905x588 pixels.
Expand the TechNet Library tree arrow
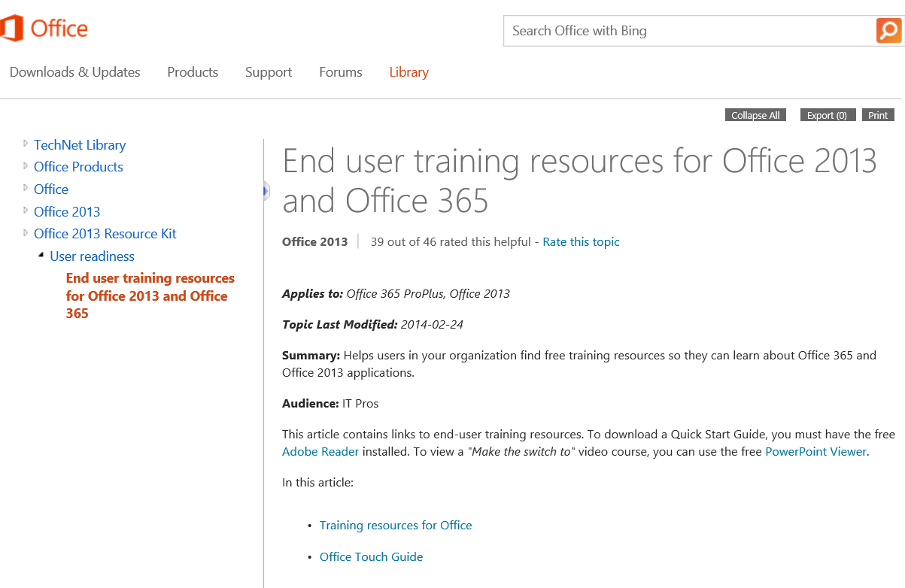point(26,143)
